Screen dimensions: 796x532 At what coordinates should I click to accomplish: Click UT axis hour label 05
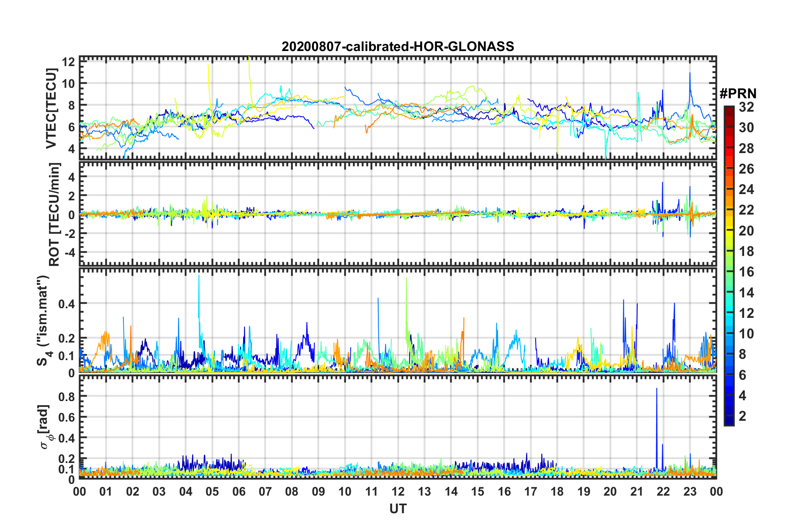212,491
